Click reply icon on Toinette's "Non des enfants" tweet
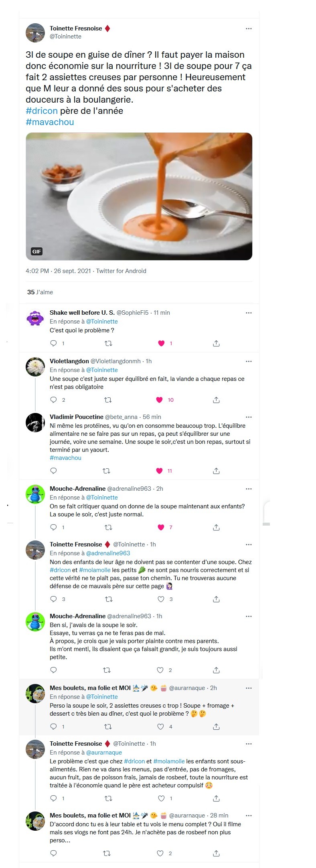This screenshot has width=316, height=868. (54, 599)
